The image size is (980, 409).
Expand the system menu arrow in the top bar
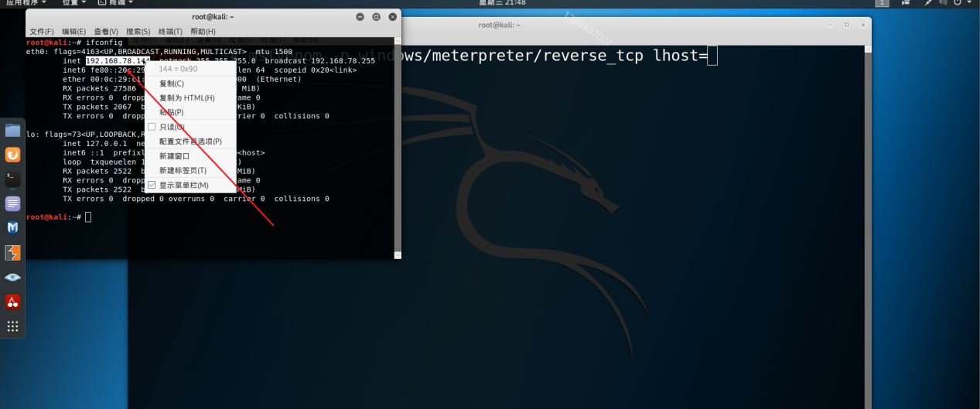[968, 3]
